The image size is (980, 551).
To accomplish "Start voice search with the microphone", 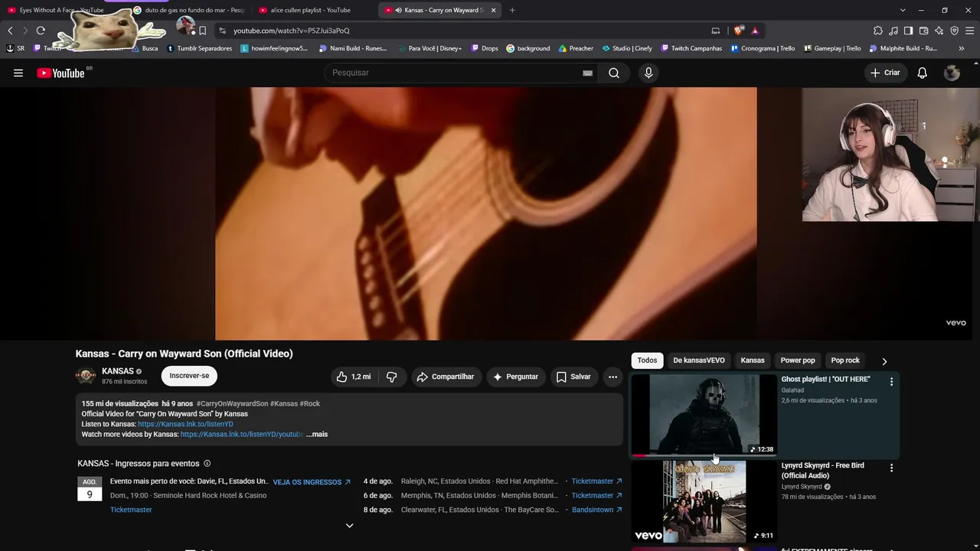I will coord(648,73).
